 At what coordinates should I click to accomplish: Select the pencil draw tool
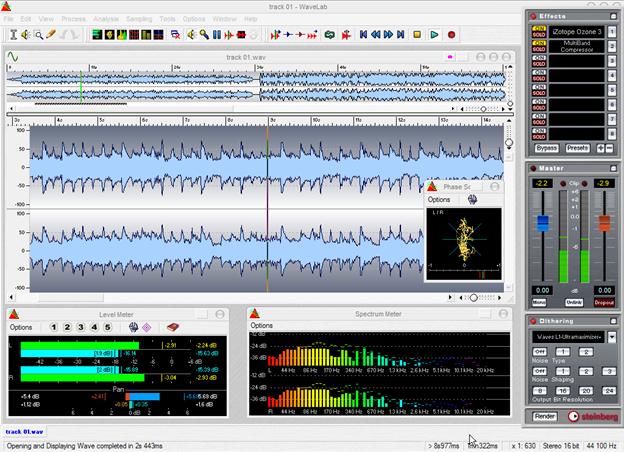(50, 34)
